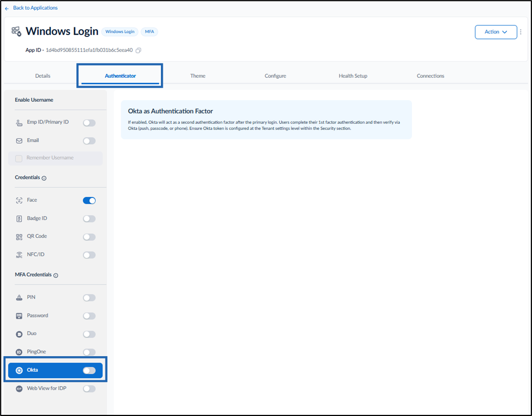Click the Windows Login page title

click(x=62, y=31)
